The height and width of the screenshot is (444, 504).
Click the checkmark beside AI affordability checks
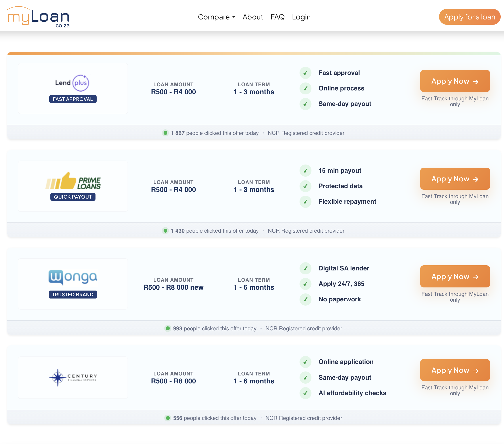(x=305, y=393)
